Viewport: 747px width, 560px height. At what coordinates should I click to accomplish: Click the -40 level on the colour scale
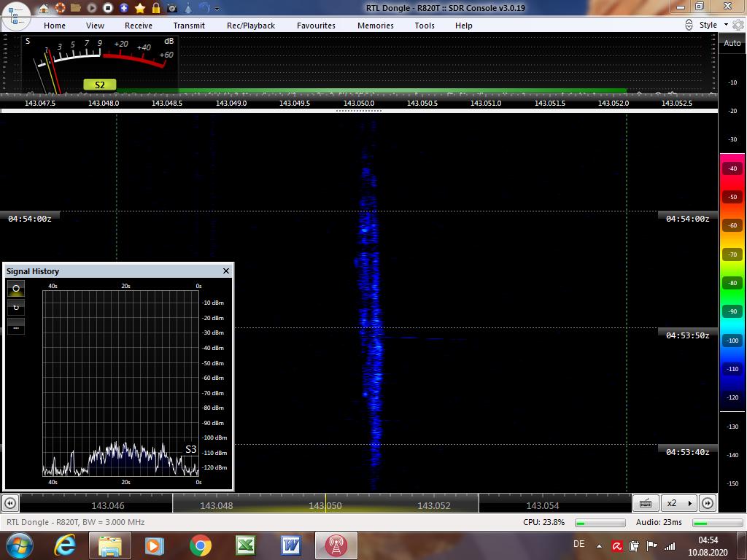click(732, 168)
